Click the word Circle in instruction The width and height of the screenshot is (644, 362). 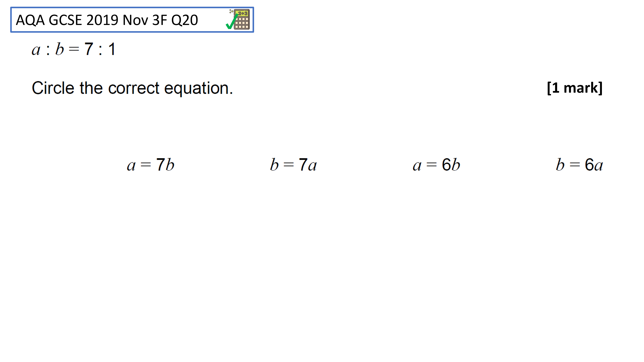pos(53,88)
